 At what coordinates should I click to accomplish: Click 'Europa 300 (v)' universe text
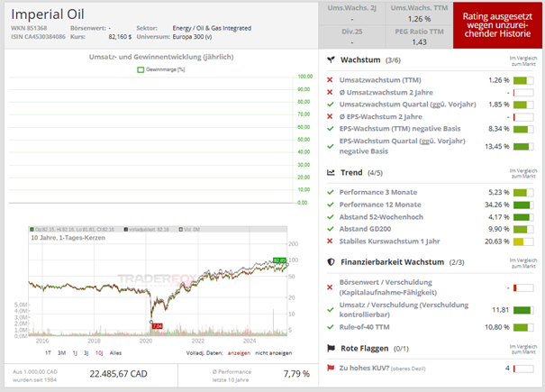pos(192,37)
